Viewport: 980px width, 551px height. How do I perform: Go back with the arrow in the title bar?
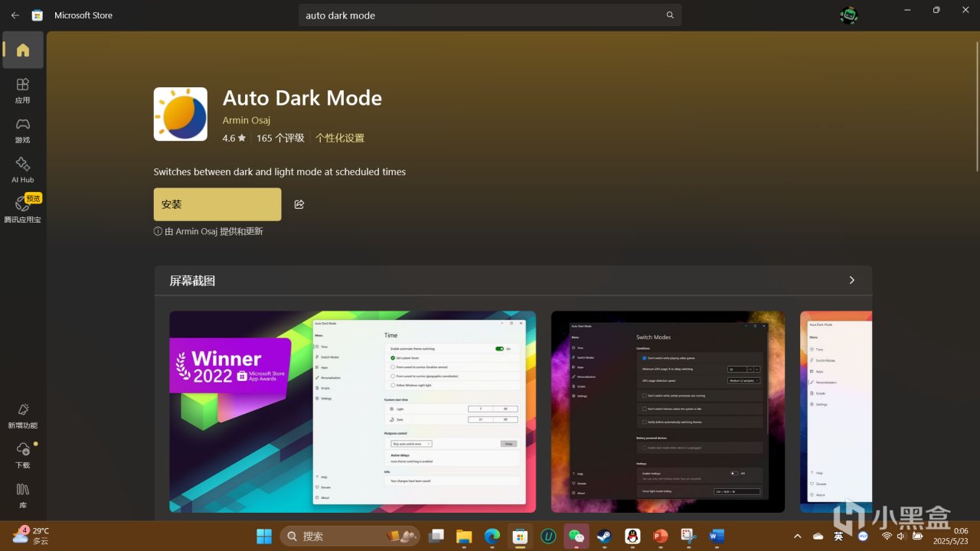[15, 15]
